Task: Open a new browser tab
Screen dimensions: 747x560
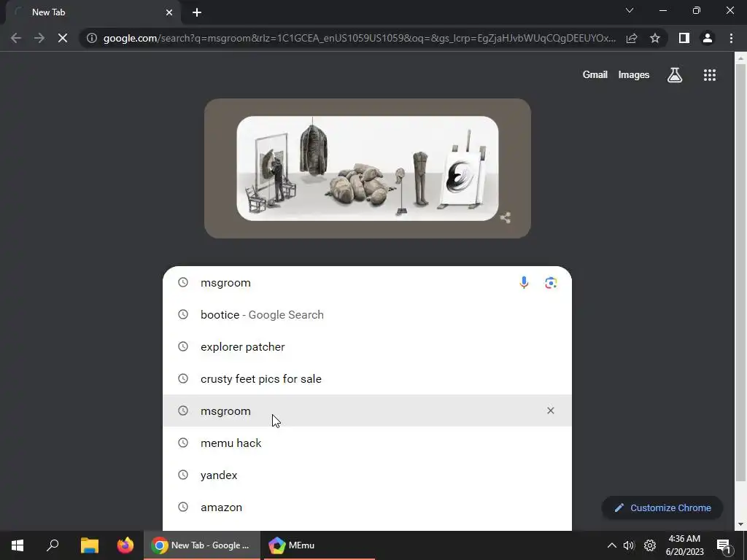Action: [x=197, y=12]
